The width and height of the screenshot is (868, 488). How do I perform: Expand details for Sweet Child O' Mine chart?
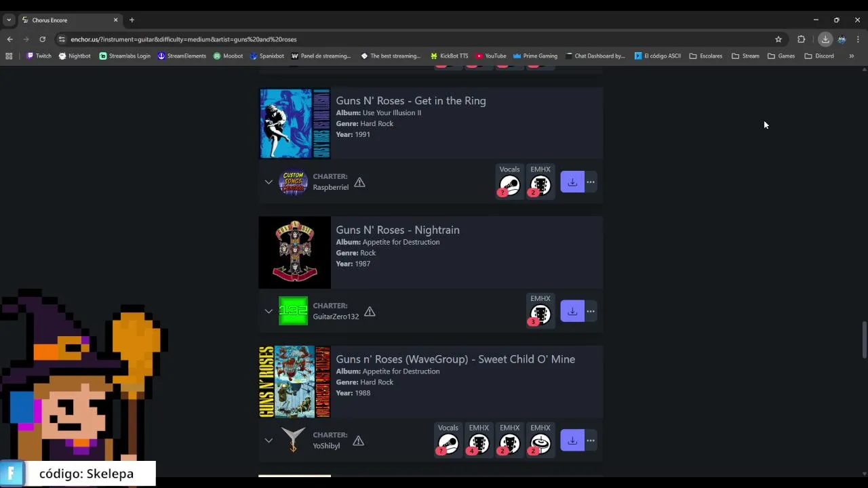[269, 441]
